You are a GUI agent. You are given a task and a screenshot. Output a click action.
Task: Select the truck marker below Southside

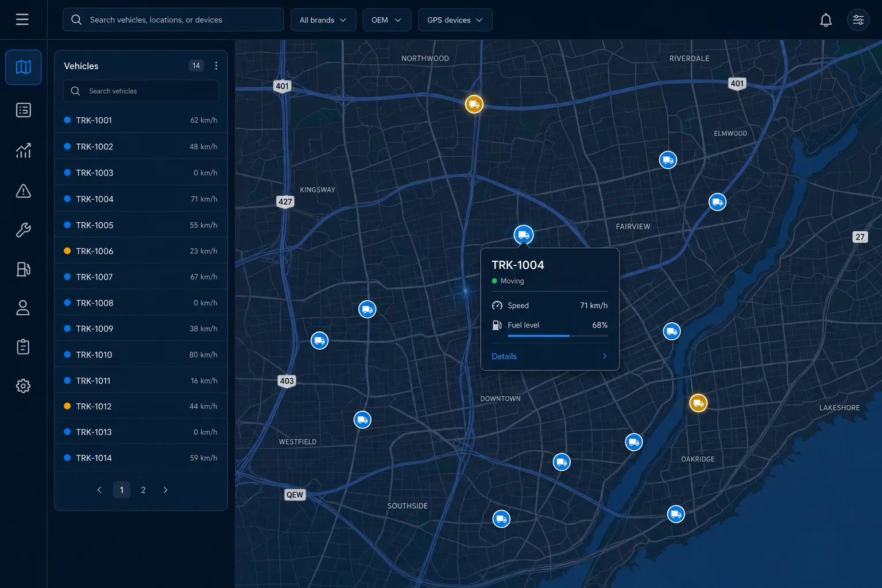(x=501, y=519)
